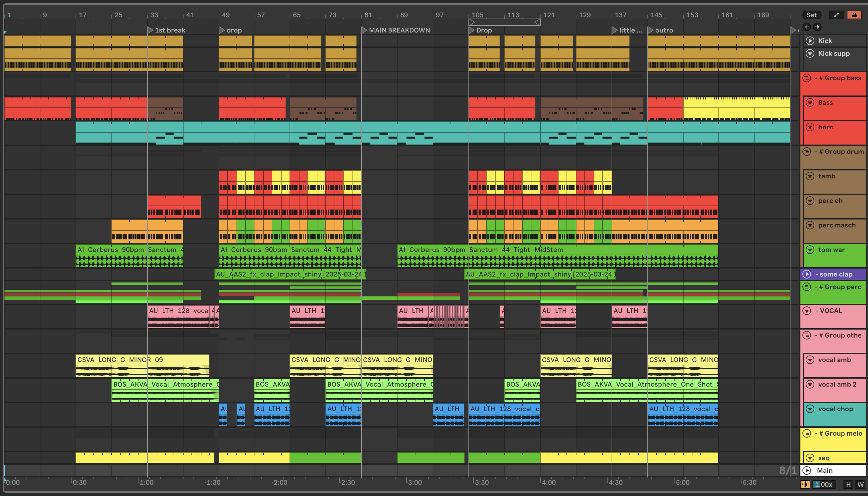Fold the vocal chop track
The image size is (868, 496).
click(x=810, y=409)
